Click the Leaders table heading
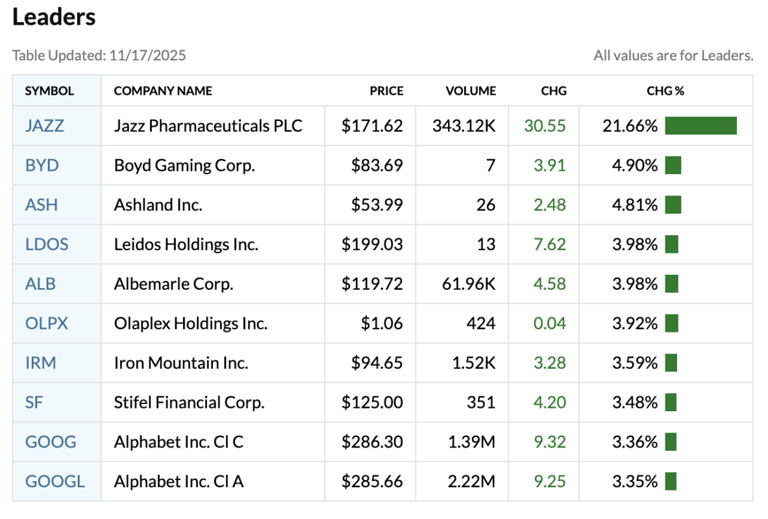Viewport: 768px width, 519px height. click(x=54, y=18)
